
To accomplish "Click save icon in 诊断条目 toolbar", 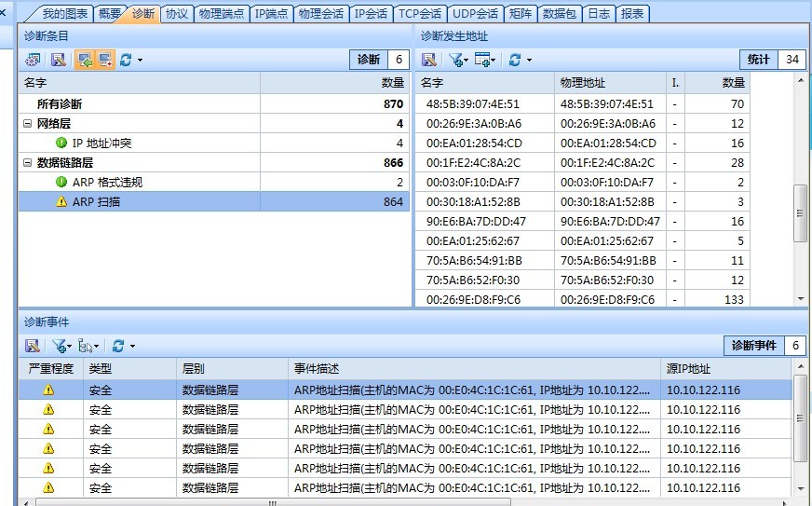I will pyautogui.click(x=58, y=60).
